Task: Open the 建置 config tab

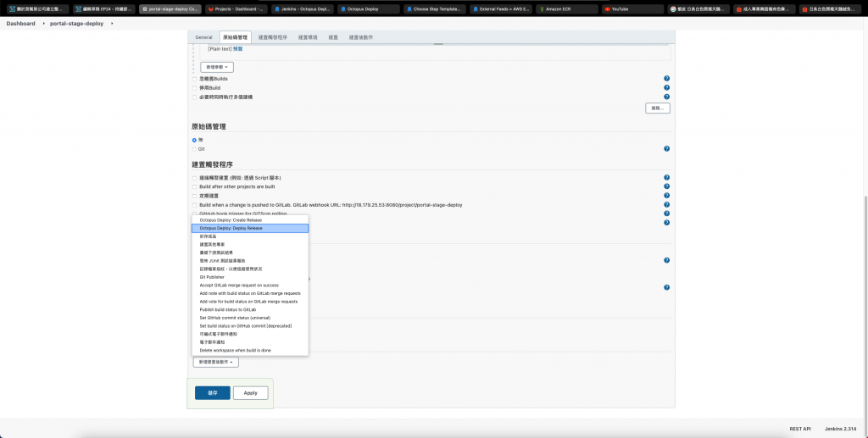Action: [x=333, y=37]
